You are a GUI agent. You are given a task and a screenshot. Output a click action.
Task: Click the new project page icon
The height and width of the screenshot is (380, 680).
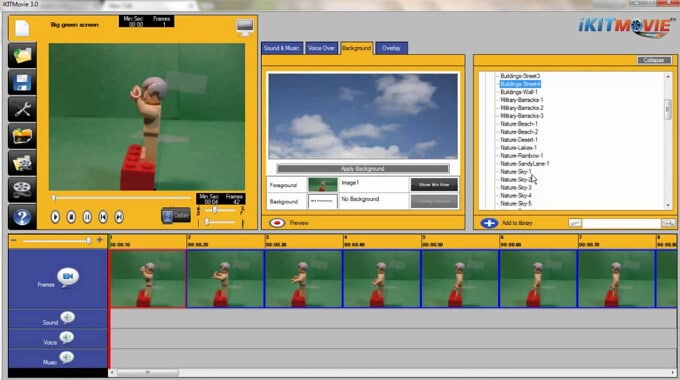tap(22, 29)
